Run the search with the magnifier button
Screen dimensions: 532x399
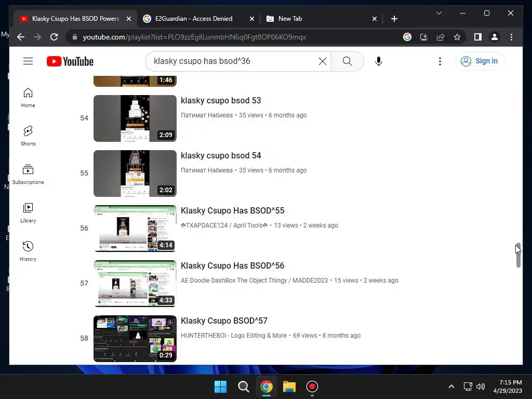tap(347, 61)
